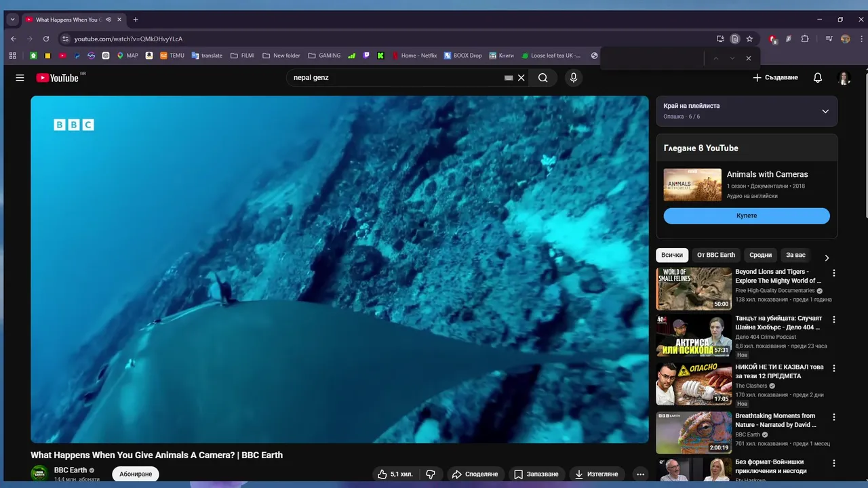The height and width of the screenshot is (488, 868).
Task: Go to YouTube home via logo
Action: tap(58, 78)
